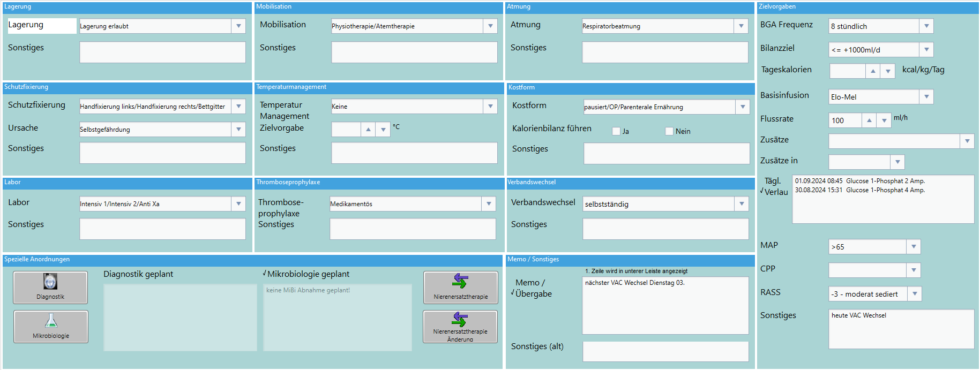
Task: Click the Memo / Übergabe text area
Action: (665, 305)
